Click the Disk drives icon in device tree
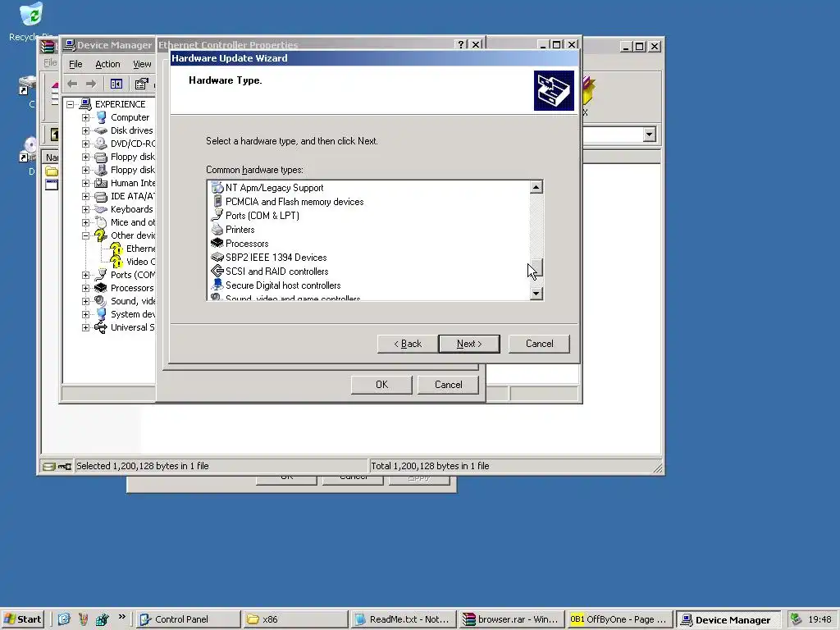 101,130
